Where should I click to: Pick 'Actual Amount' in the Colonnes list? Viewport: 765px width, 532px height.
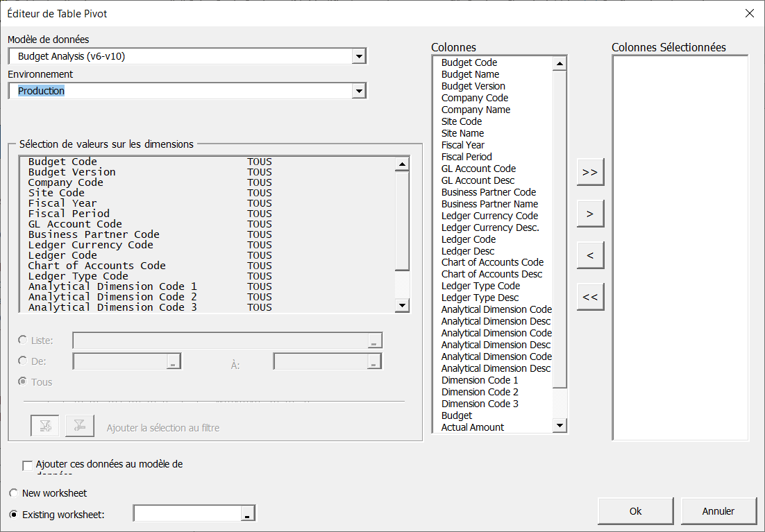(473, 427)
